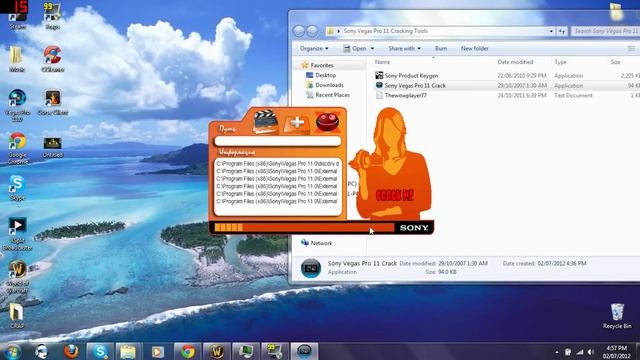Open Fraps desktop shortcut
Image resolution: width=640 pixels, height=360 pixels.
click(52, 16)
